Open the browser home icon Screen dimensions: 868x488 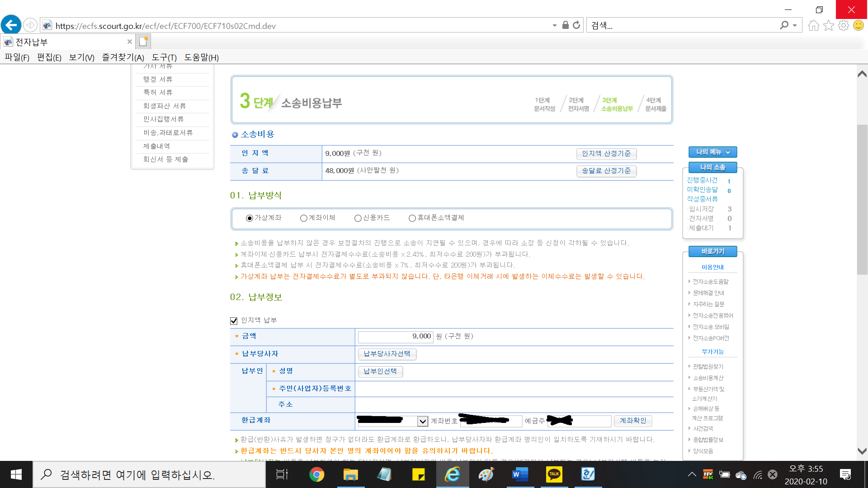(813, 26)
